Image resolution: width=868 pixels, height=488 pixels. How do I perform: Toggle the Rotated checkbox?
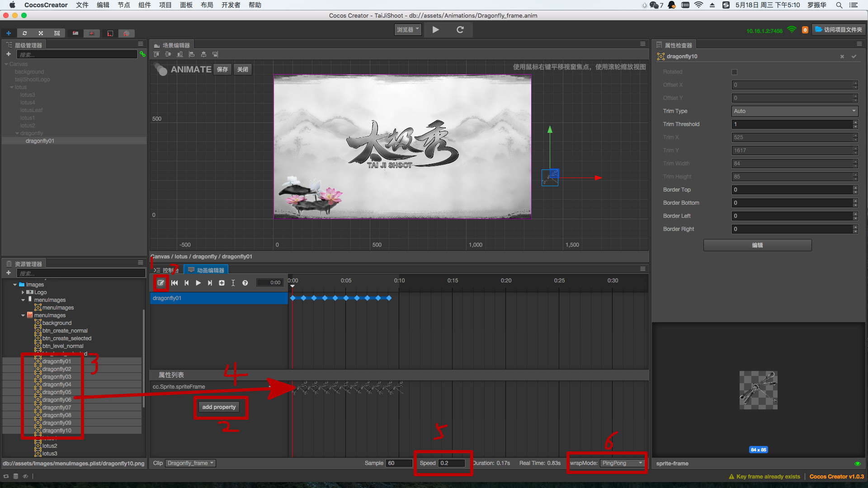pos(734,72)
